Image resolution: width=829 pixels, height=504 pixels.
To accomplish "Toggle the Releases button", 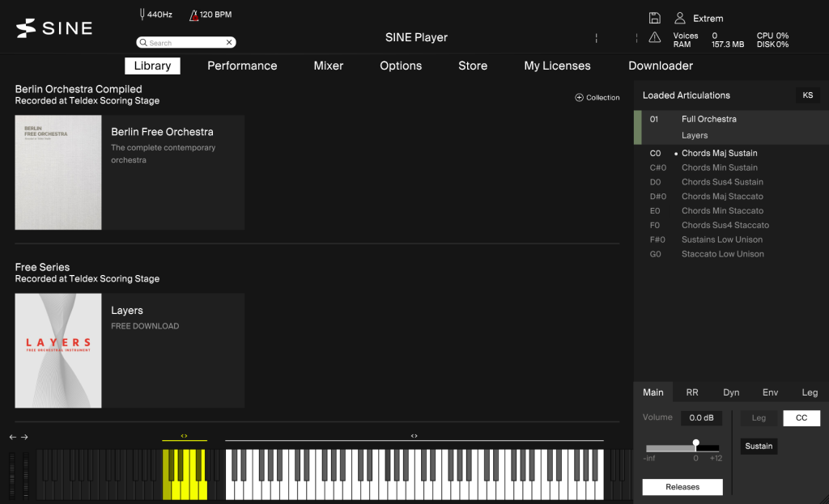I will pos(682,486).
